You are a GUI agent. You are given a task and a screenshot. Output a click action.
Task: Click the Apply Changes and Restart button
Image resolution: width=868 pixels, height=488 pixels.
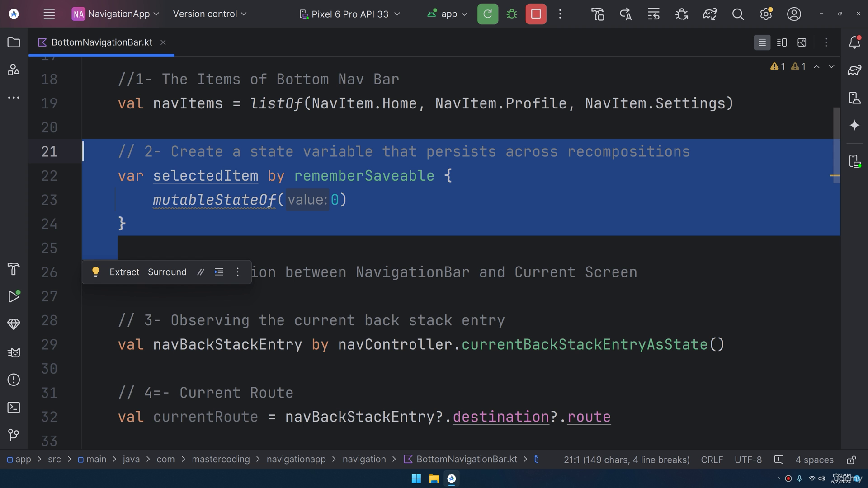(487, 14)
